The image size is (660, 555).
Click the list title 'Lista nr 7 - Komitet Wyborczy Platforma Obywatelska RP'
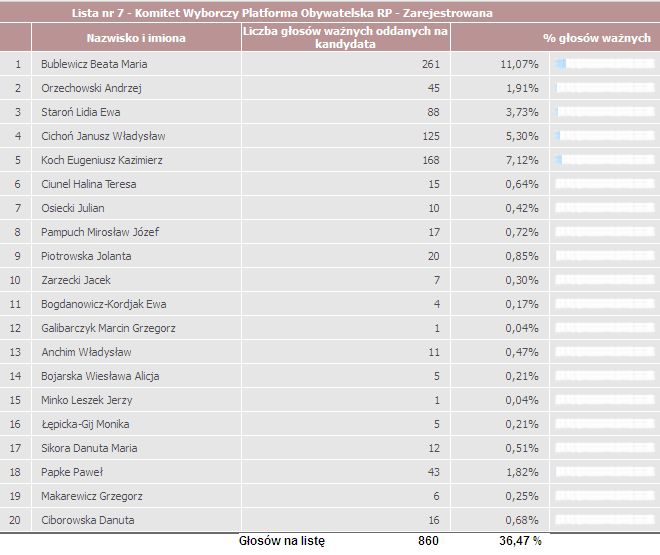click(x=282, y=13)
